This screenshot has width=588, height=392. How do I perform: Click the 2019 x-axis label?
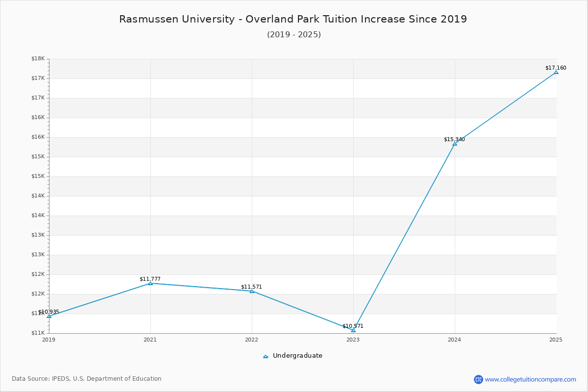[49, 340]
